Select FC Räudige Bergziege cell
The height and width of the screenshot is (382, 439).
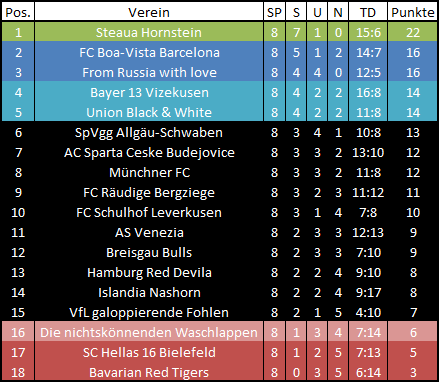tap(149, 192)
